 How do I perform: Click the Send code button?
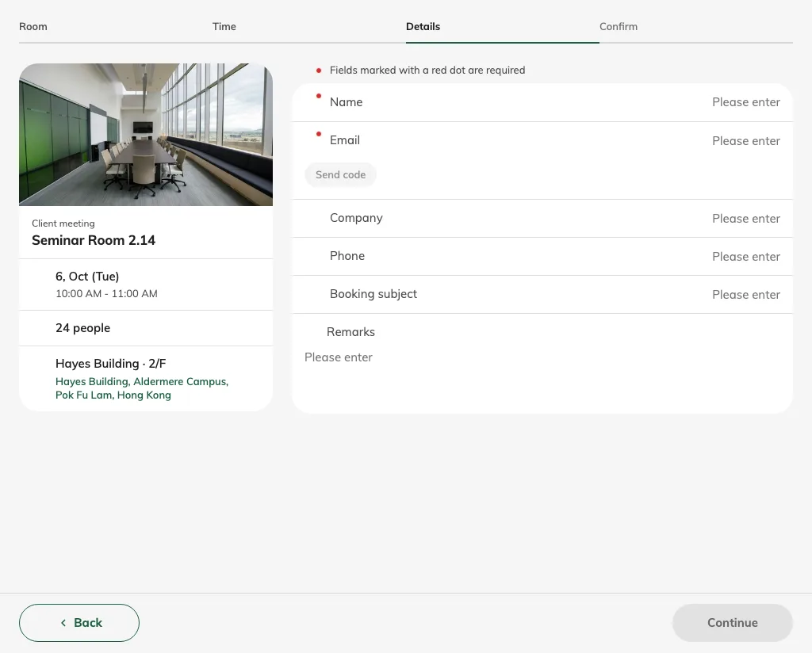pyautogui.click(x=340, y=175)
